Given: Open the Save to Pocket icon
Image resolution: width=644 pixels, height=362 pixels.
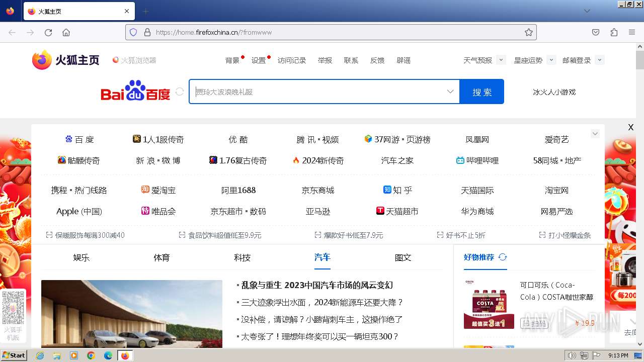Looking at the screenshot, I should coord(596,32).
